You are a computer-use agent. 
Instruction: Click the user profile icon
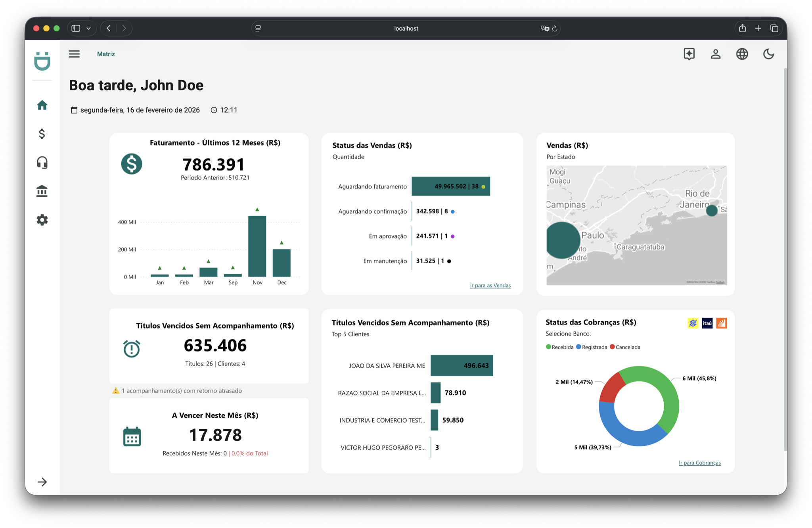(x=715, y=54)
